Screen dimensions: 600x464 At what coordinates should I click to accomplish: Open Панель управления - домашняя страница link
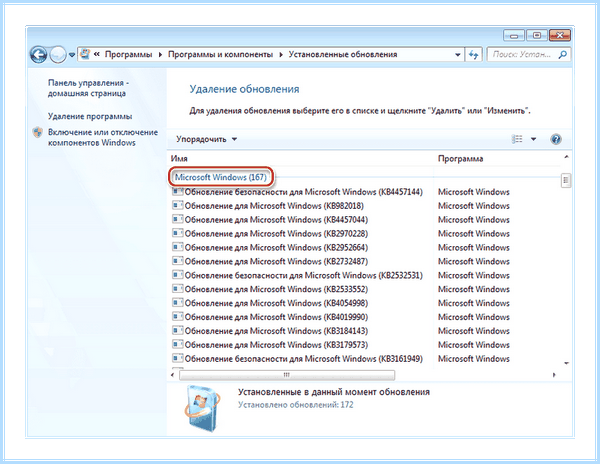point(88,88)
